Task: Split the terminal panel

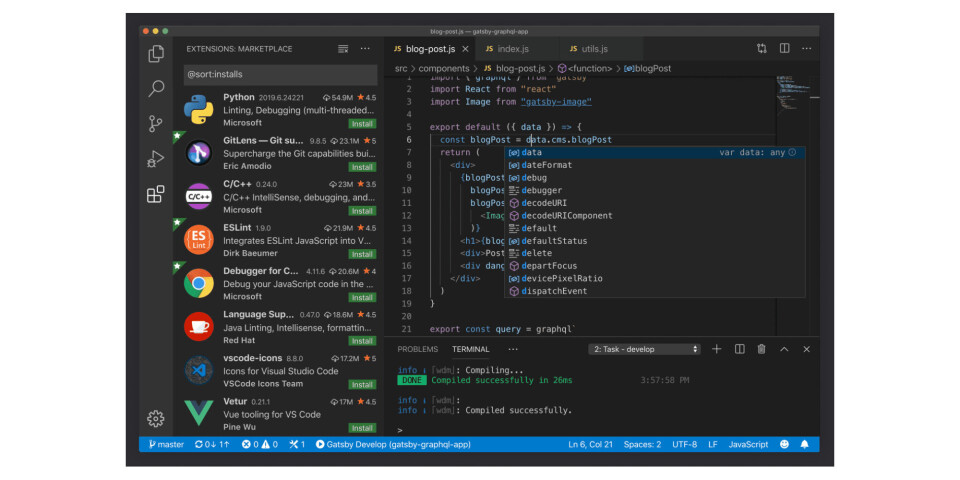Action: coord(740,349)
